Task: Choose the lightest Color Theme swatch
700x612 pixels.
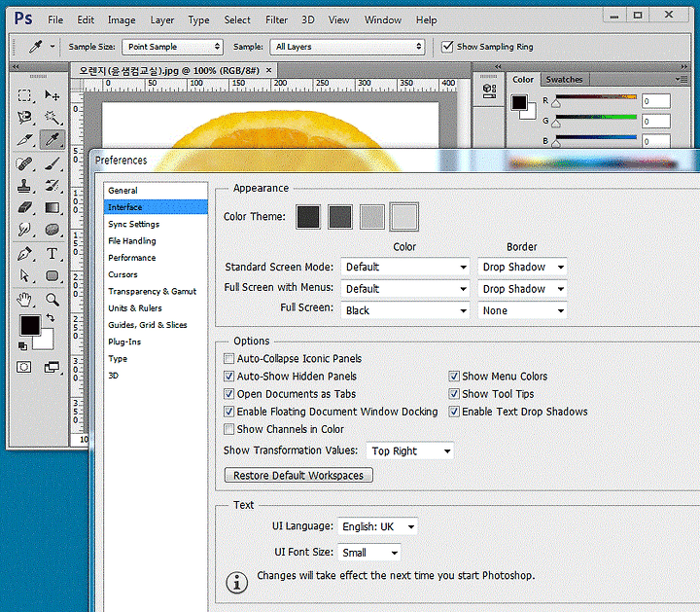Action: pyautogui.click(x=404, y=217)
